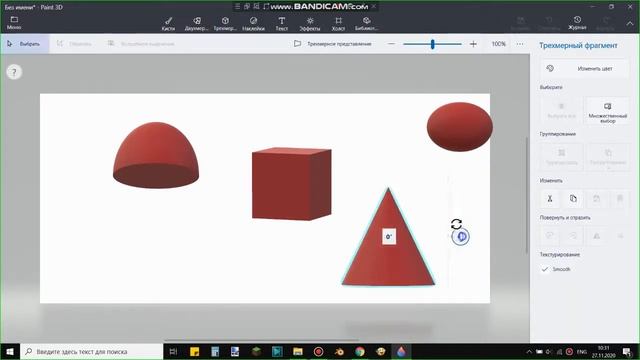Zoom in with the plus button
Image resolution: width=640 pixels, height=360 pixels.
tap(473, 44)
